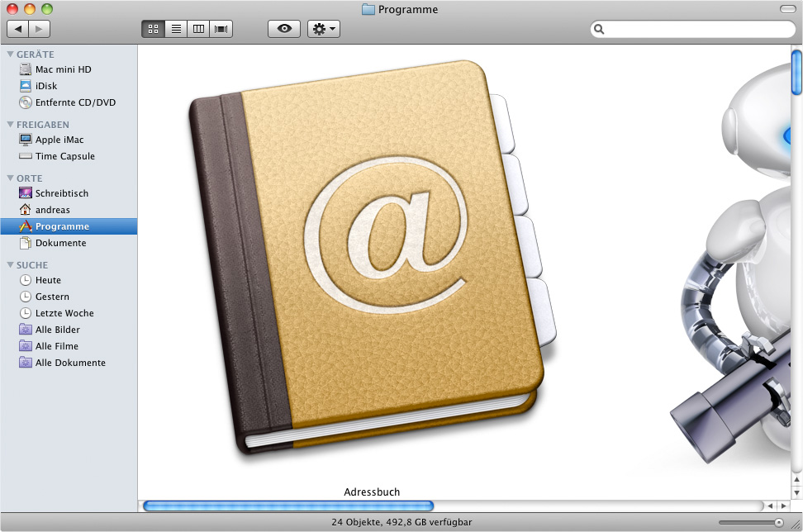The height and width of the screenshot is (532, 803).
Task: Select the Programme applications icon
Action: click(x=25, y=226)
